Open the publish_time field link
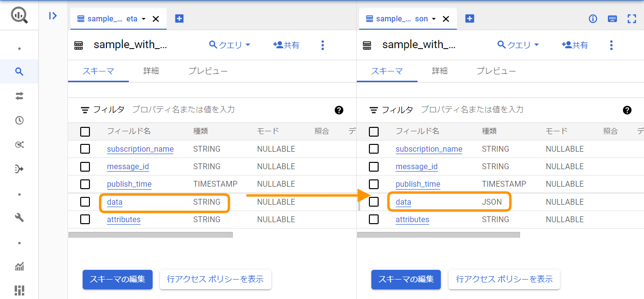 129,184
